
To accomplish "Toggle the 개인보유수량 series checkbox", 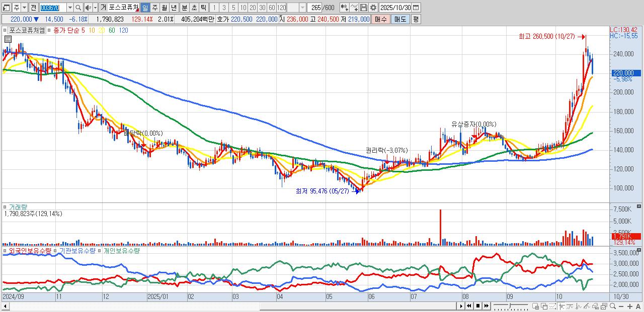I will point(100,250).
